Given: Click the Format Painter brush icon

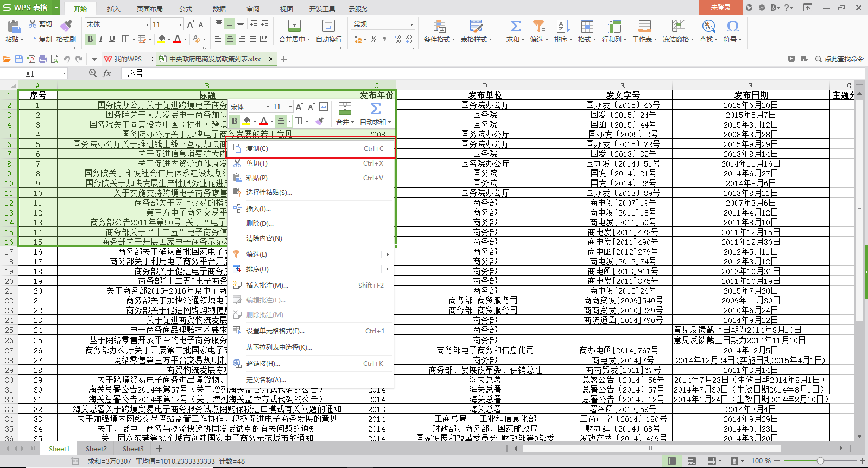Looking at the screenshot, I should point(66,26).
